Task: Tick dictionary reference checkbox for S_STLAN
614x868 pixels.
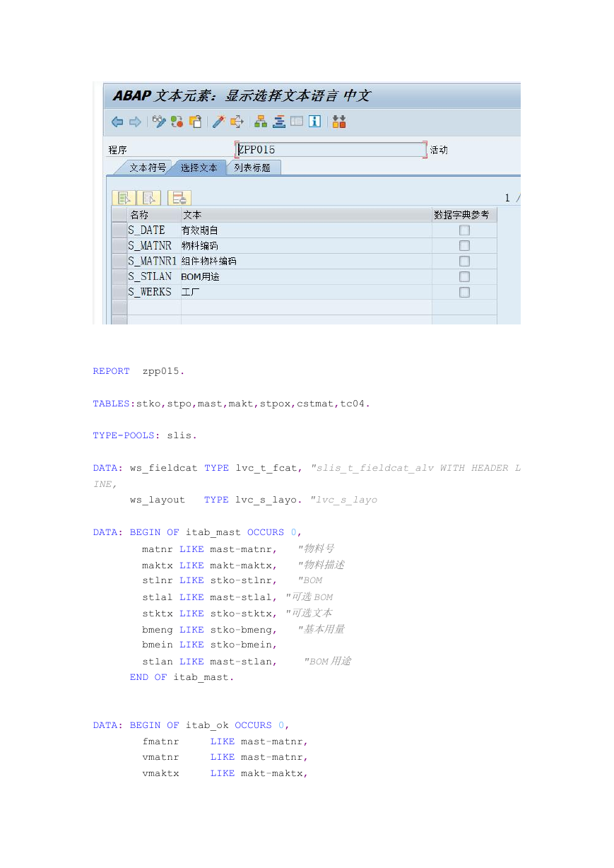Action: 464,277
